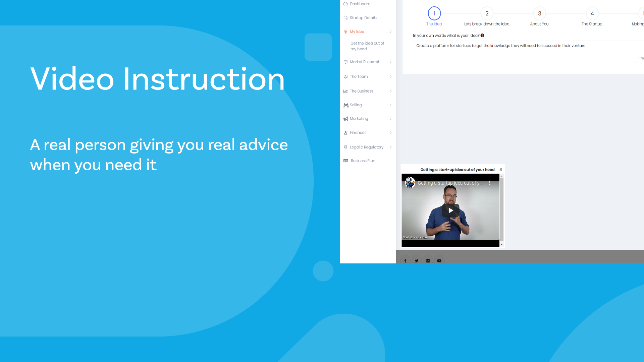Viewport: 644px width, 362px height.
Task: Click the Market Research icon
Action: tap(345, 62)
